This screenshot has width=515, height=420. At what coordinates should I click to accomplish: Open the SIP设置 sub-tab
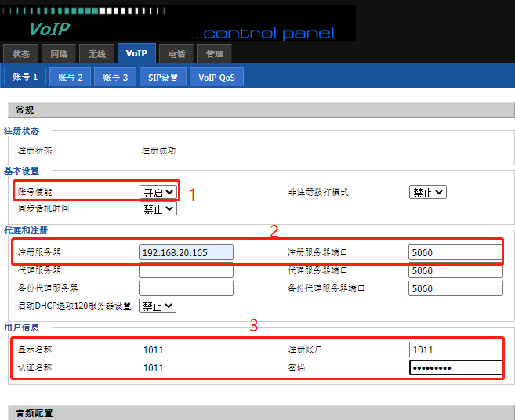pyautogui.click(x=163, y=77)
